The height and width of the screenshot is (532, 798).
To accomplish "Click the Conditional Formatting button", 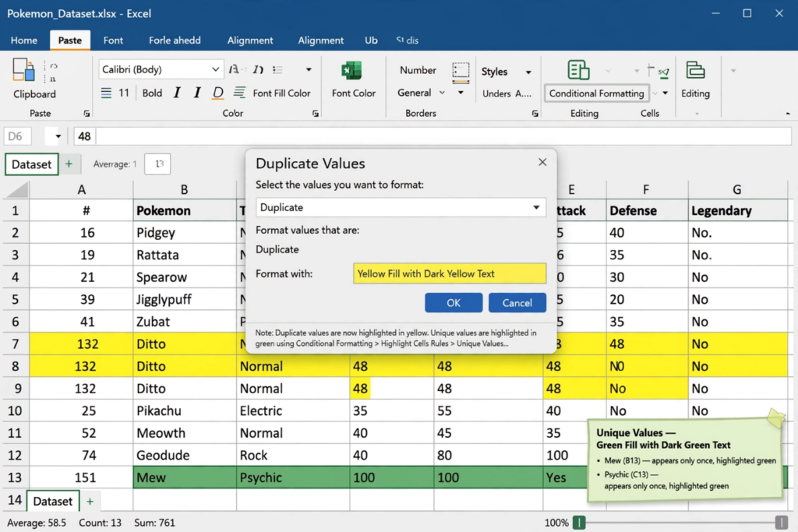I will click(596, 93).
